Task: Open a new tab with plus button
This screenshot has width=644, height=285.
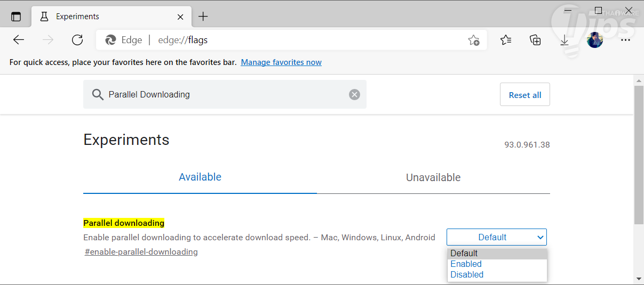Action: (203, 17)
